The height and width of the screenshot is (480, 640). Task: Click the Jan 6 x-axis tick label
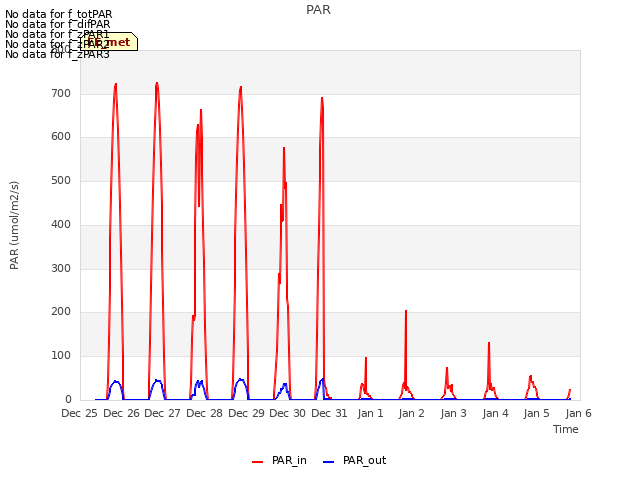coord(578,413)
